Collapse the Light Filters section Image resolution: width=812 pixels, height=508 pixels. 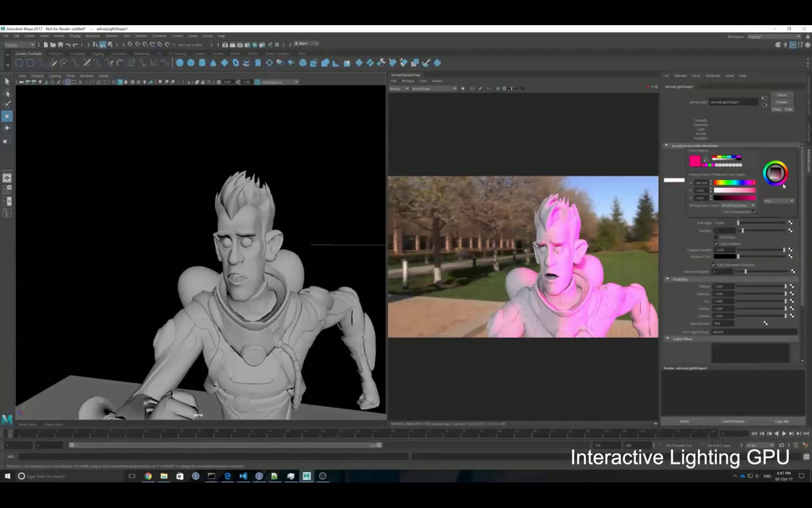pyautogui.click(x=667, y=339)
